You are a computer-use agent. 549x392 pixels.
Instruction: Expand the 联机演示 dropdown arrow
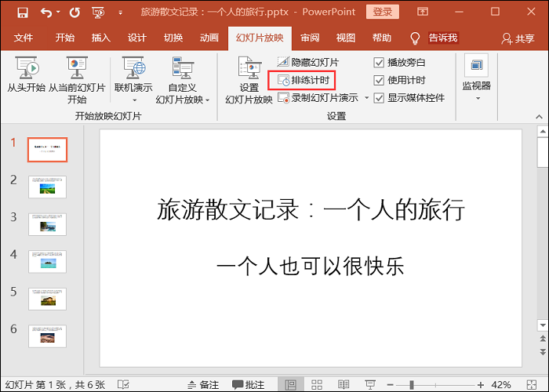pos(134,100)
